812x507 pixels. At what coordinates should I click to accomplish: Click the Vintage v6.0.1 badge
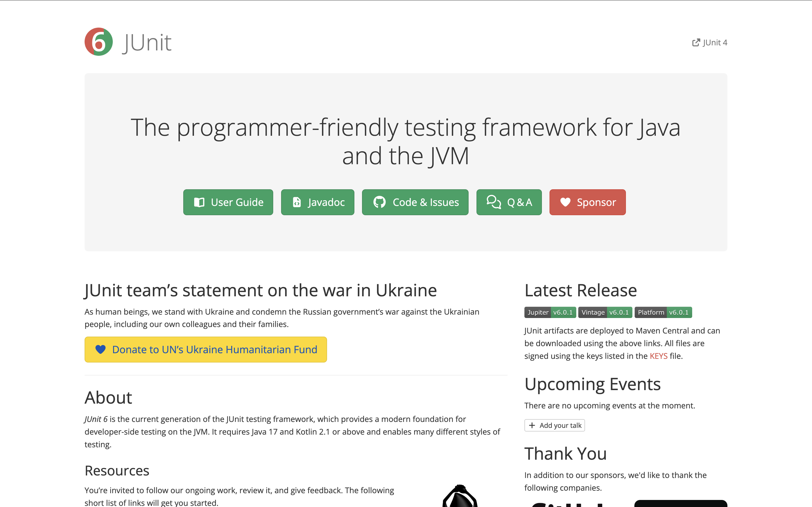point(605,312)
